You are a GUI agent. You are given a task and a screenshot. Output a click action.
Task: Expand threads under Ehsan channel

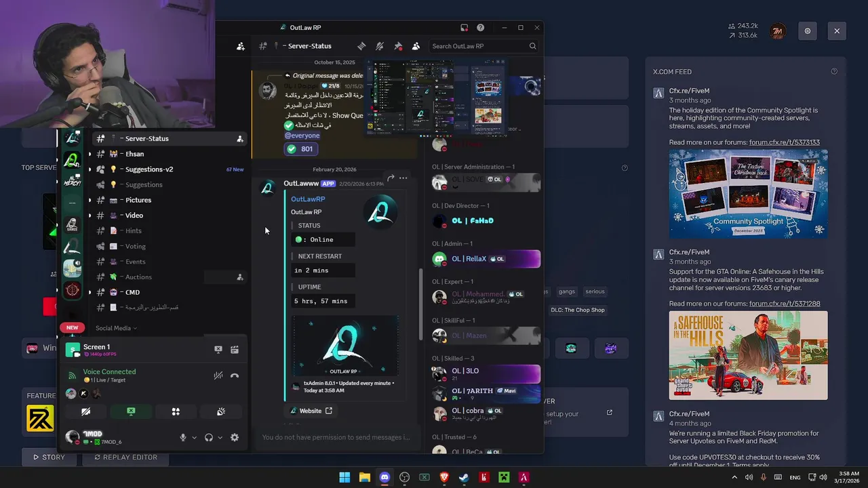(x=90, y=154)
